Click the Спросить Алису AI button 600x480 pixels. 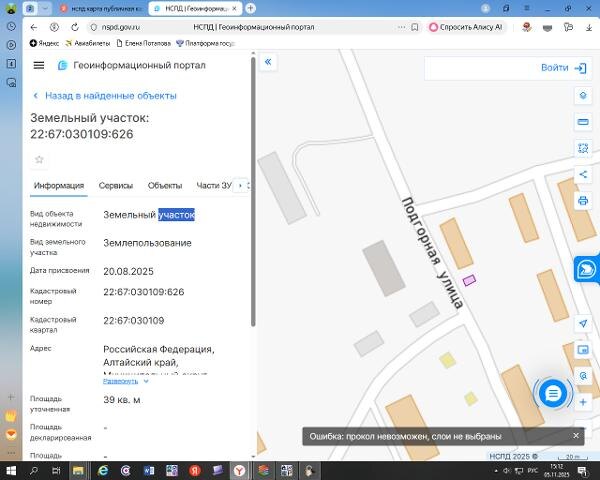tap(466, 27)
